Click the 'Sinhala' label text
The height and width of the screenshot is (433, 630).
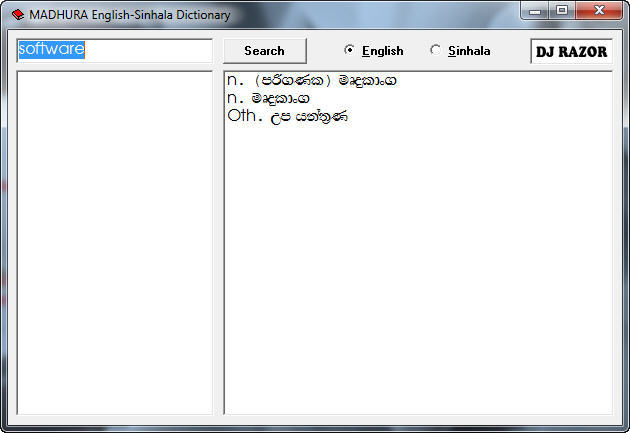pyautogui.click(x=468, y=51)
